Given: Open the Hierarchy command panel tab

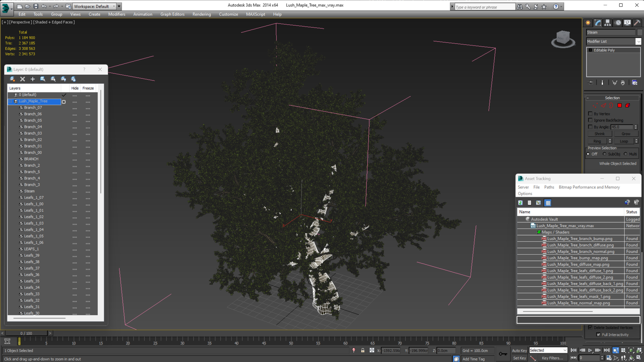Looking at the screenshot, I should 607,23.
